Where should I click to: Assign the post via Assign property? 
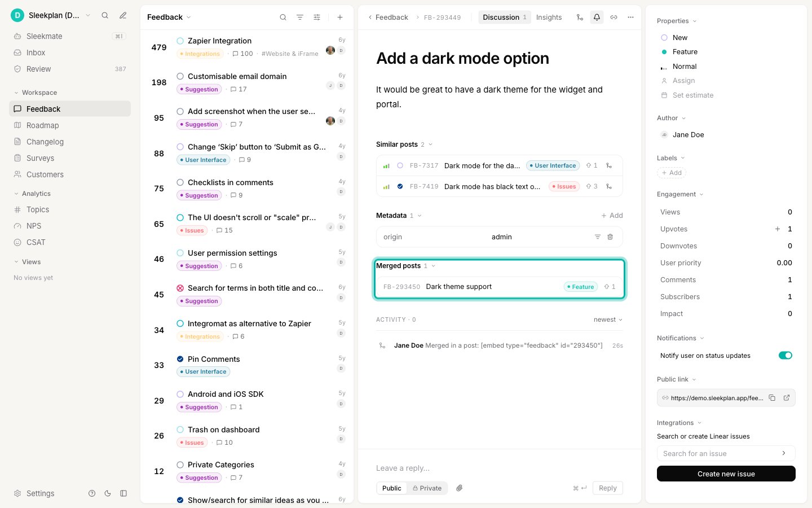pos(678,81)
